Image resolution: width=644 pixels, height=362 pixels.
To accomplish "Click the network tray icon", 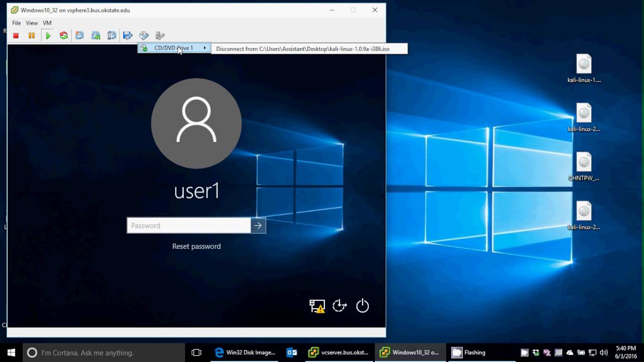I will [x=593, y=352].
